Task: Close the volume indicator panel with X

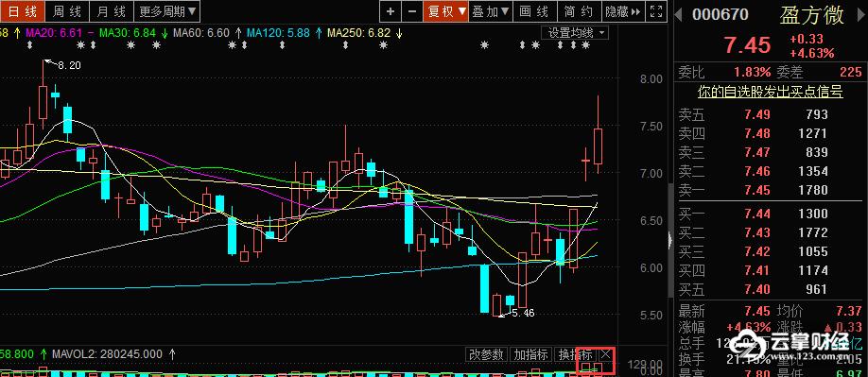Action: (x=606, y=353)
